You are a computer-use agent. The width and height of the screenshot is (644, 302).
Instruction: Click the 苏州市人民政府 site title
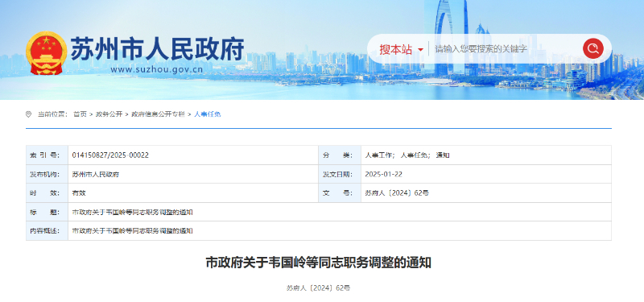point(158,49)
